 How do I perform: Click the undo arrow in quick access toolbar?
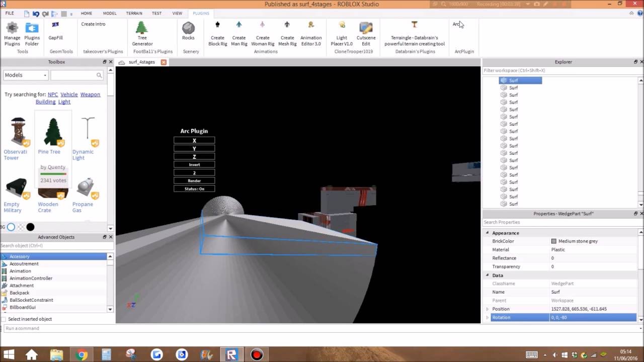click(36, 14)
